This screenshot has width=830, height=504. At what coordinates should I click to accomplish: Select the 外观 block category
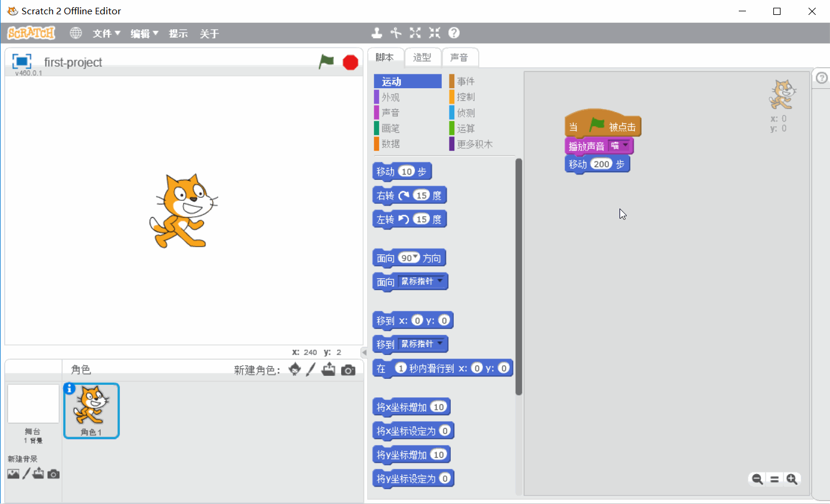(x=391, y=97)
